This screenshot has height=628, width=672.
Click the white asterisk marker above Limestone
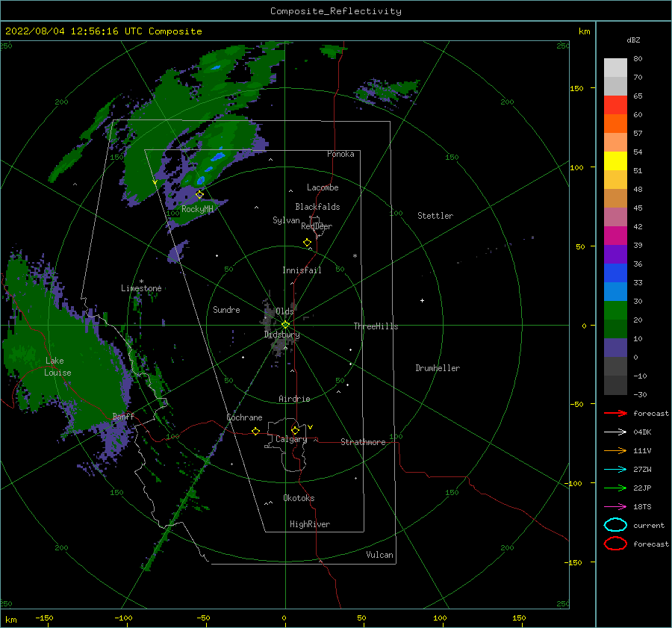pyautogui.click(x=141, y=282)
